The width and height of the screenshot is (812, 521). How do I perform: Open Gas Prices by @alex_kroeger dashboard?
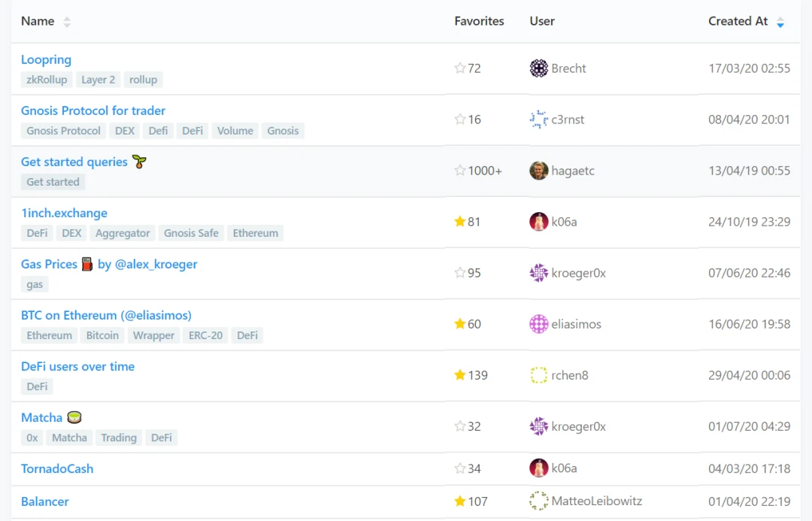109,264
